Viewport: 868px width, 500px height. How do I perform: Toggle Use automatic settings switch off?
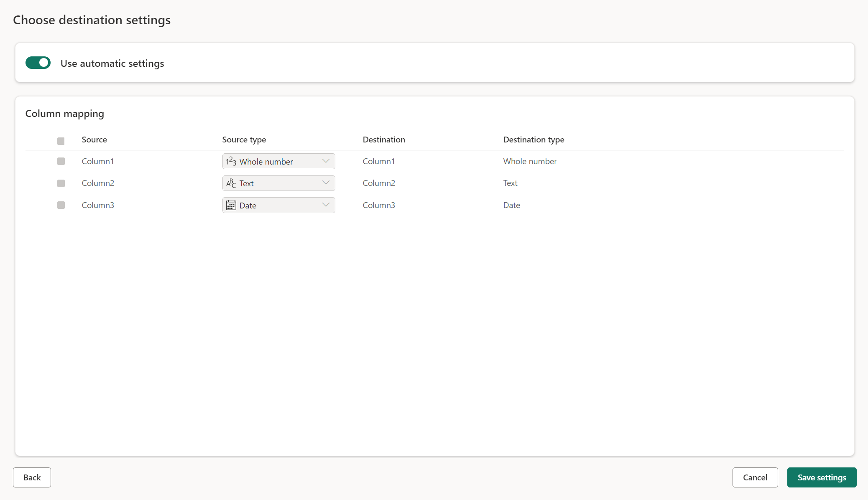37,63
